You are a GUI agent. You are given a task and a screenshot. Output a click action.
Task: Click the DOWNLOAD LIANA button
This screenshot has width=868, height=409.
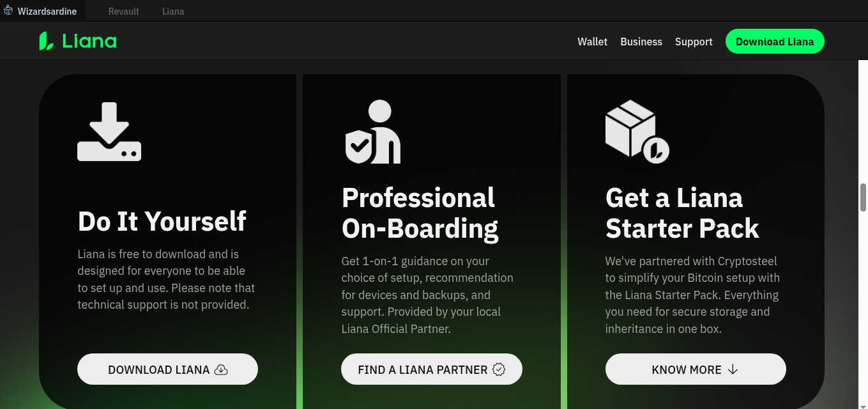point(167,369)
